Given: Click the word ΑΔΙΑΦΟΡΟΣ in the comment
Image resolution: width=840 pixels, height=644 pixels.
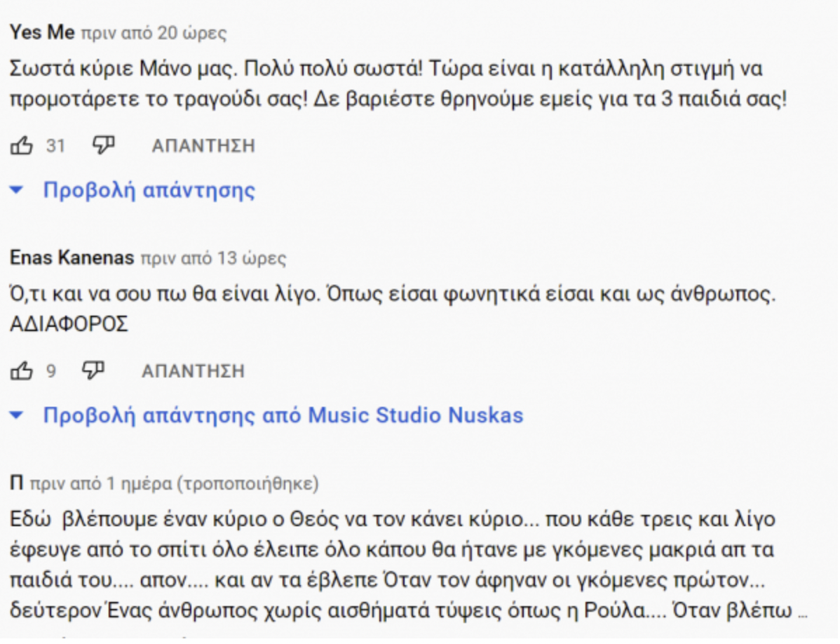Looking at the screenshot, I should 69,325.
